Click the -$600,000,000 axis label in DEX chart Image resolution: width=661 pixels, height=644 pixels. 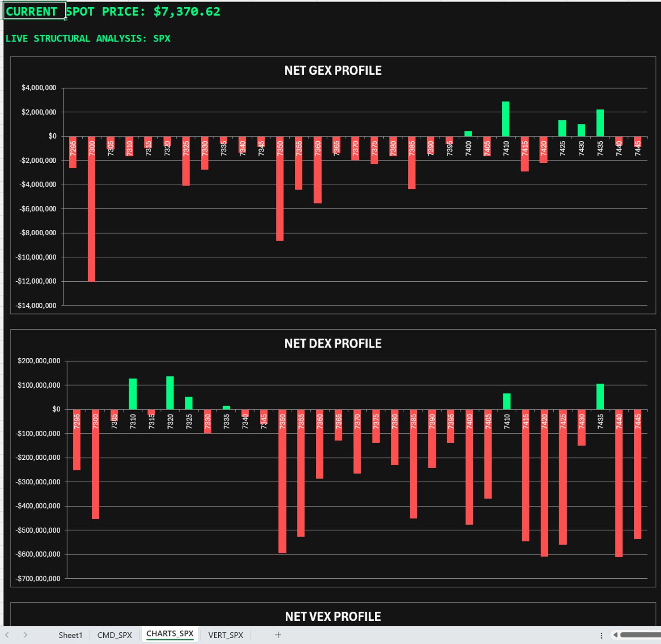click(38, 555)
